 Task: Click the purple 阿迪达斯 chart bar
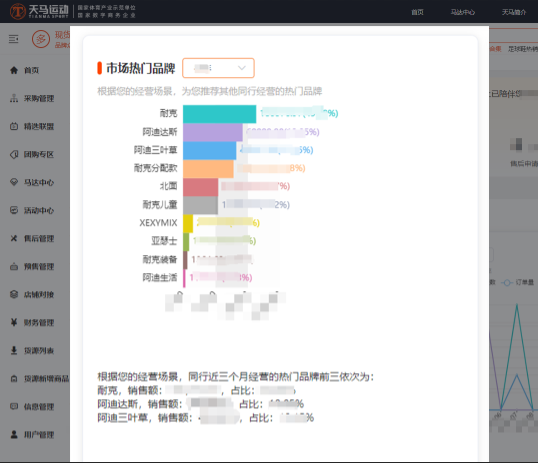coord(213,132)
